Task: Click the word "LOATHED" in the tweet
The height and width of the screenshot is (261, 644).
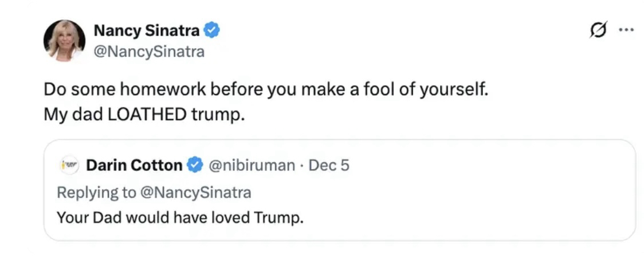Action: (x=147, y=114)
